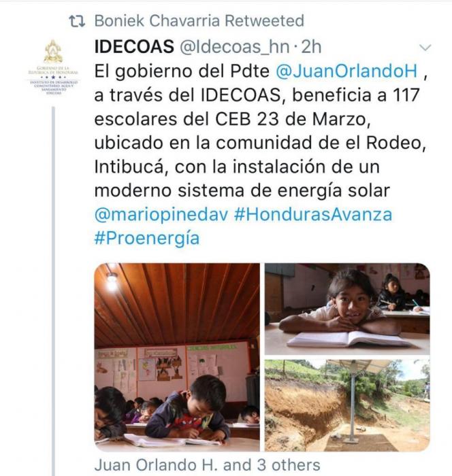This screenshot has width=452, height=476.
Task: Open the Boniek Chavarria Retweeted label
Action: click(199, 20)
